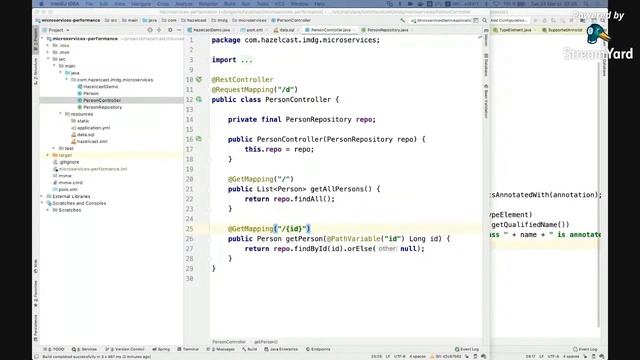Open the PersonRepository.java editor tab
640x360 pixels.
[x=385, y=30]
